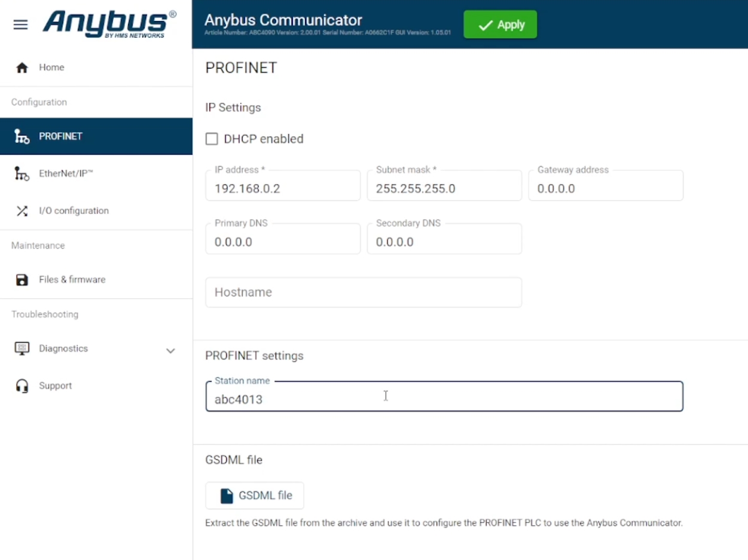Click the Configuration section label
The height and width of the screenshot is (560, 748).
point(39,102)
